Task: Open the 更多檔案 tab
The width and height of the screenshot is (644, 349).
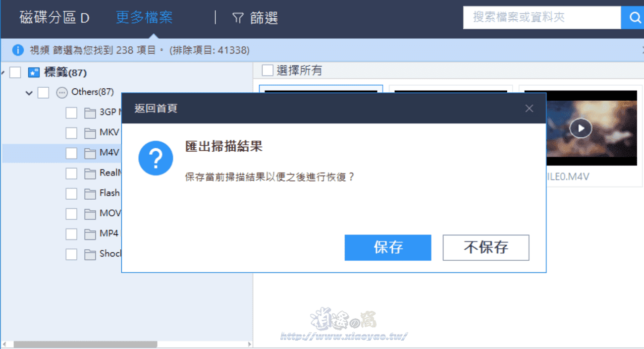Action: point(144,18)
